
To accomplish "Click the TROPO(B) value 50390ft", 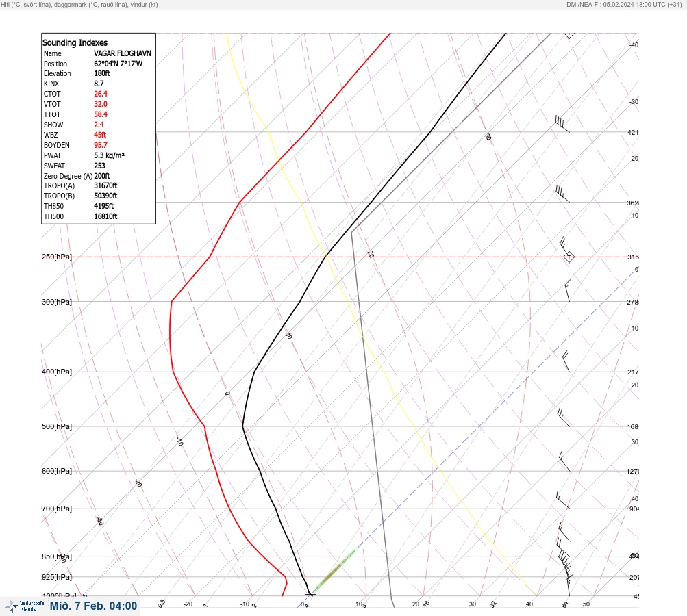I will click(x=105, y=196).
